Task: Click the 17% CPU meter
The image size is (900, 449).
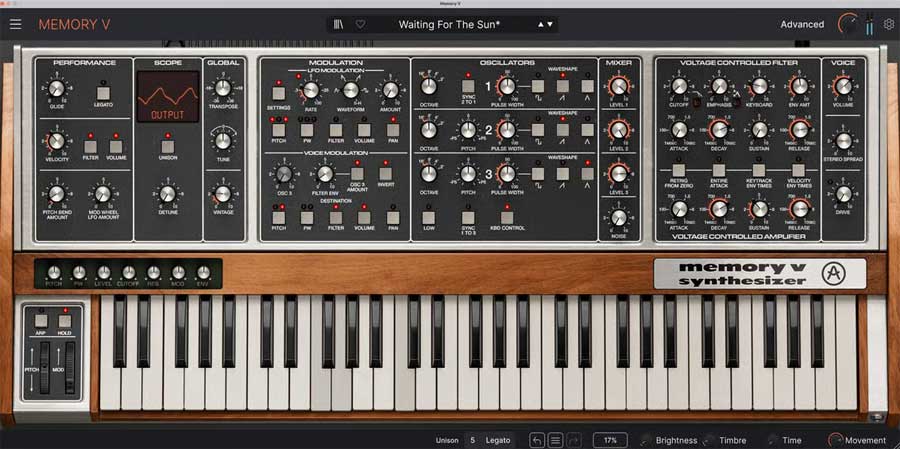Action: pyautogui.click(x=610, y=440)
